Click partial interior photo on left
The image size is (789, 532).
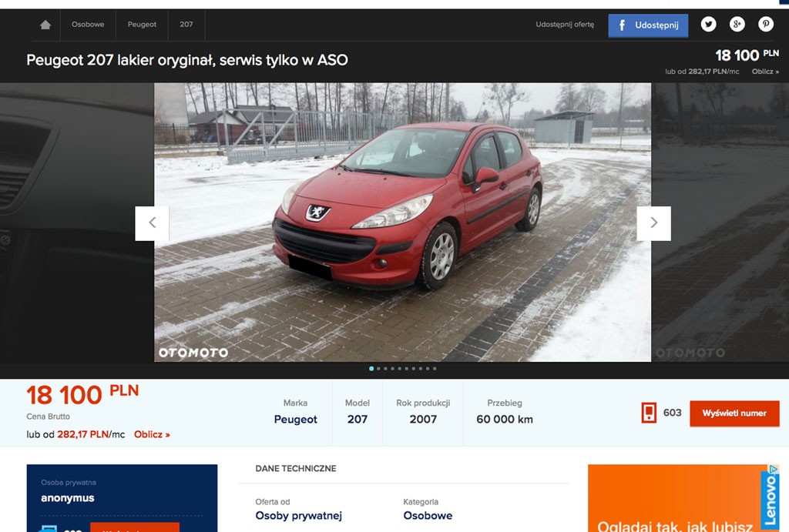[x=76, y=223]
